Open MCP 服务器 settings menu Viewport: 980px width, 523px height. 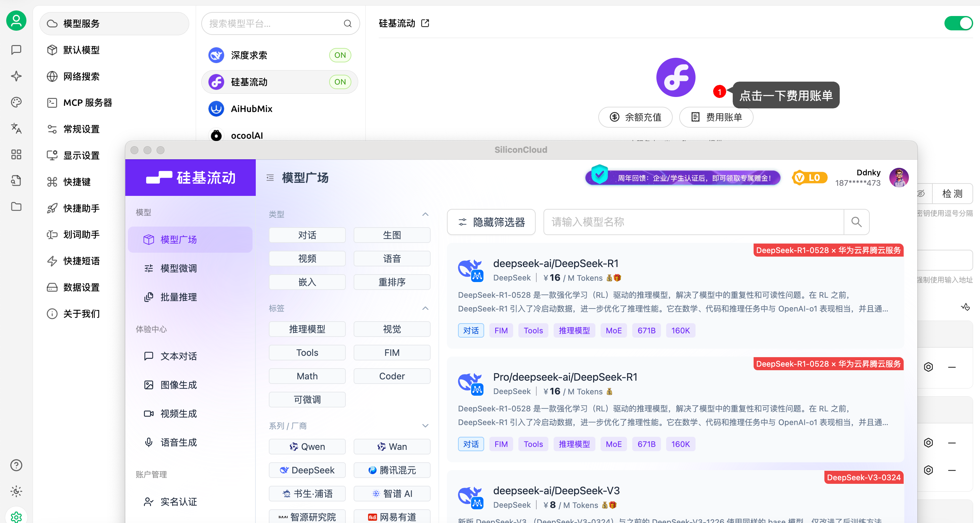point(114,103)
